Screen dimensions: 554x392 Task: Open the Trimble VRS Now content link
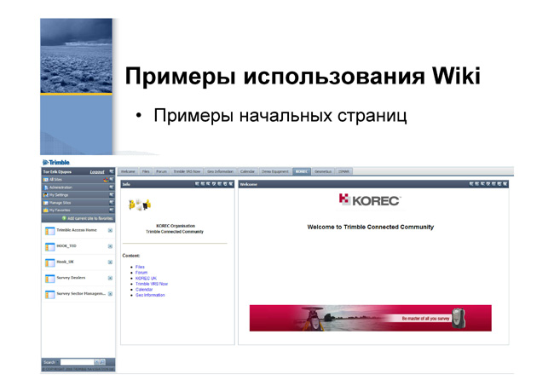pos(152,284)
